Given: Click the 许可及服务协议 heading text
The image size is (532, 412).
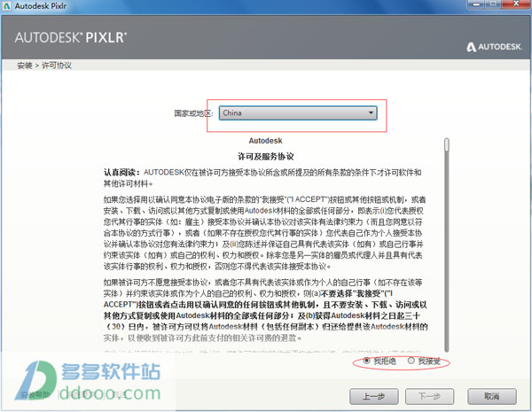Looking at the screenshot, I should point(266,157).
